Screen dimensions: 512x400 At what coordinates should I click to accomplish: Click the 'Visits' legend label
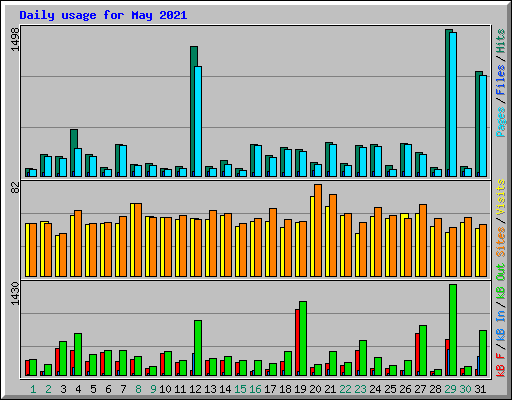pos(500,197)
